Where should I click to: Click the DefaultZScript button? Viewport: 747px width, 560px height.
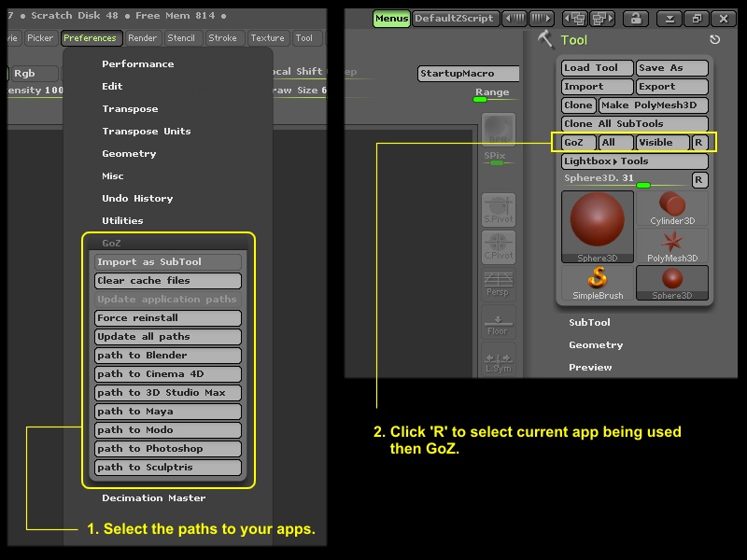(456, 19)
